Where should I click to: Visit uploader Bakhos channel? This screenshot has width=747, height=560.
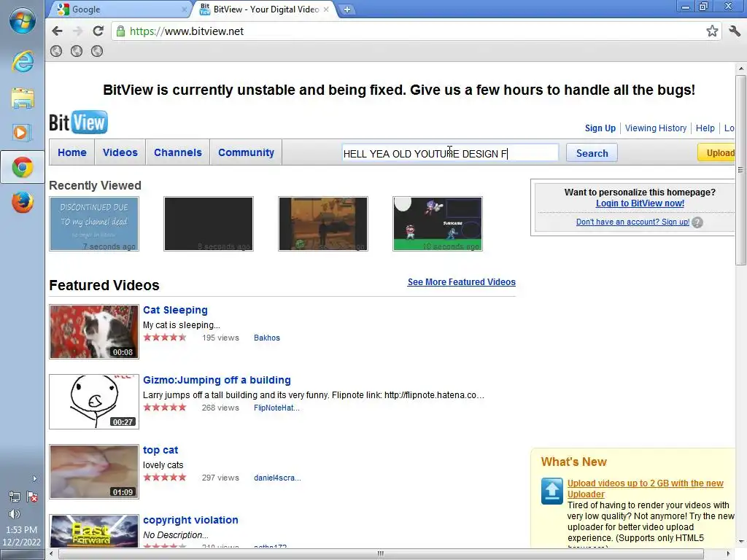[x=267, y=338]
